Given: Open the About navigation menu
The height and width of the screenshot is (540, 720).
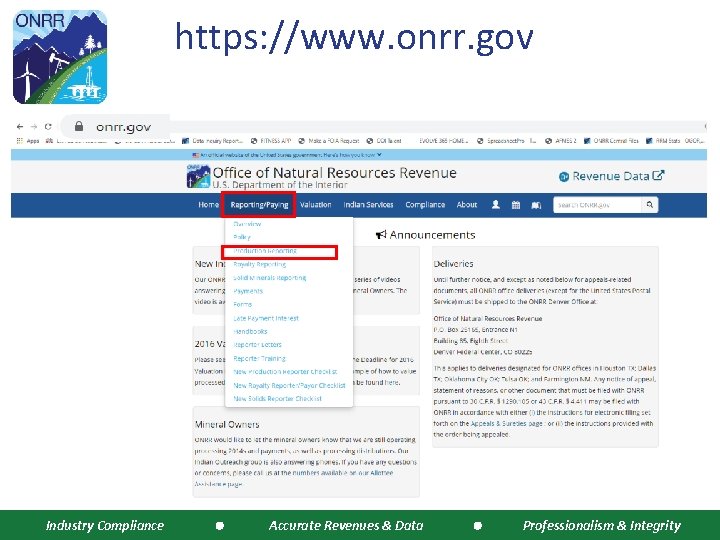Looking at the screenshot, I should point(467,205).
